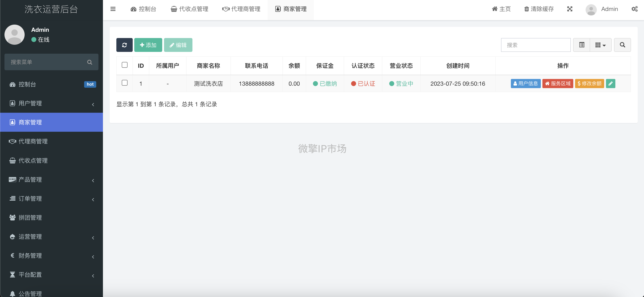This screenshot has height=297, width=644.
Task: Toggle the 已缴纳 deposit status
Action: click(x=325, y=84)
